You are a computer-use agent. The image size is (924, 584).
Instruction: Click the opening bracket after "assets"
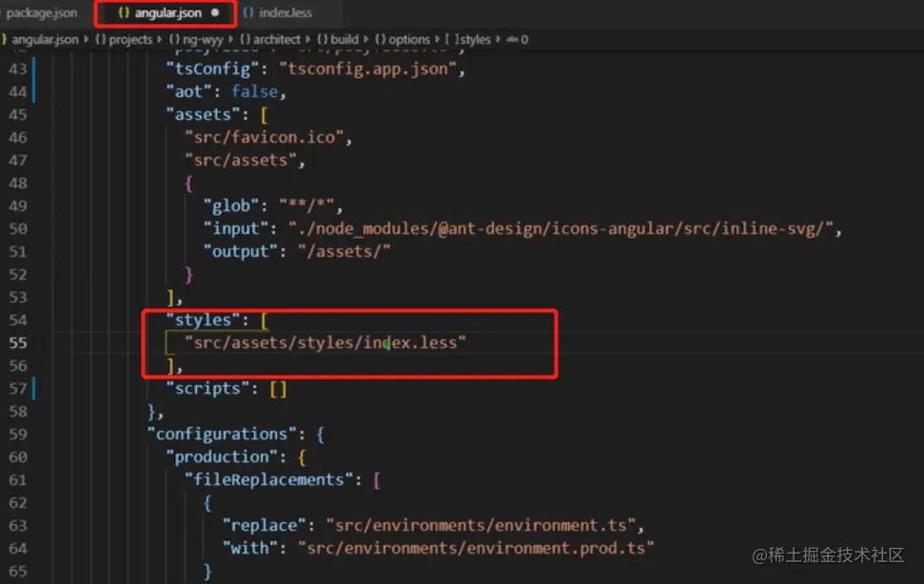tap(264, 114)
